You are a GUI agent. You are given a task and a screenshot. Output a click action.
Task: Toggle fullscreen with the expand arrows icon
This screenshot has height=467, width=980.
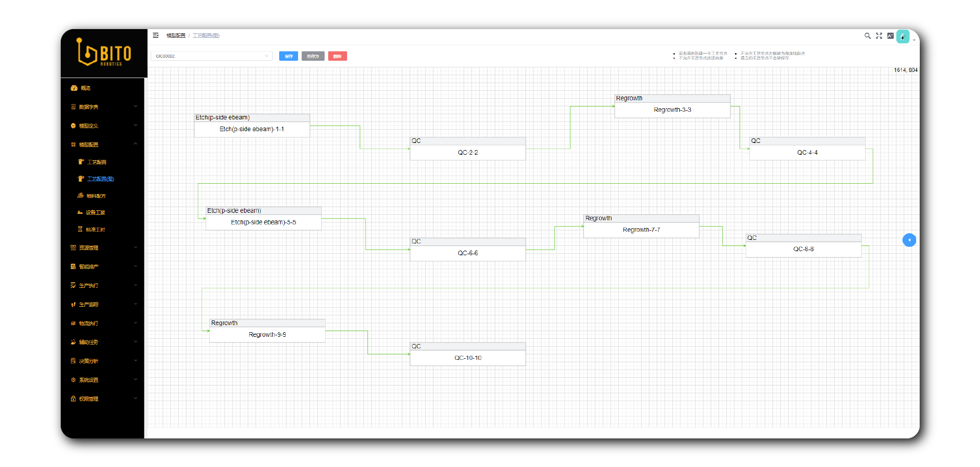pyautogui.click(x=879, y=36)
